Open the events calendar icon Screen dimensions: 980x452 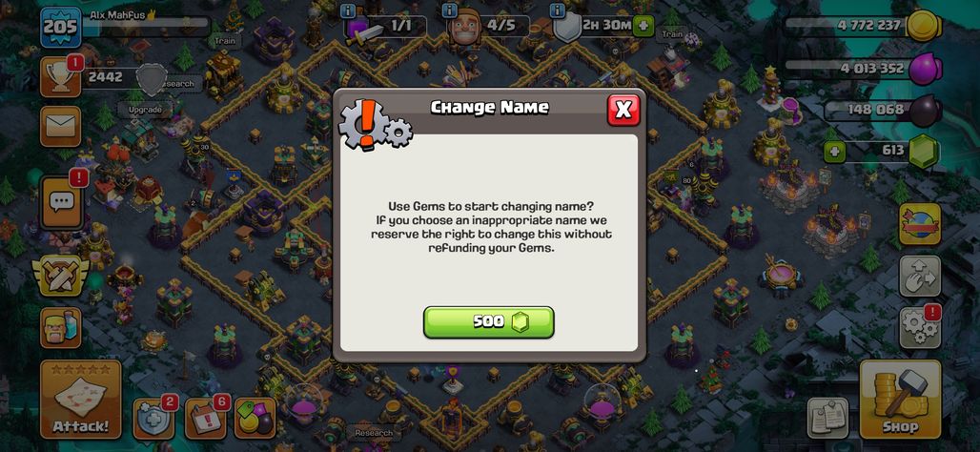coord(206,418)
